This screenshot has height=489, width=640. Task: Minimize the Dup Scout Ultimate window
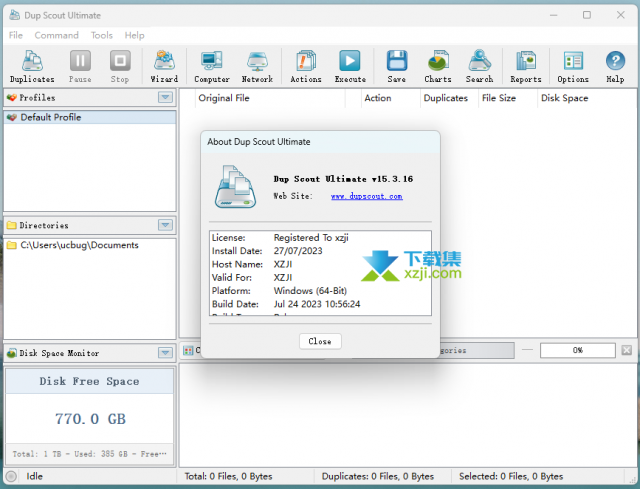[x=553, y=15]
